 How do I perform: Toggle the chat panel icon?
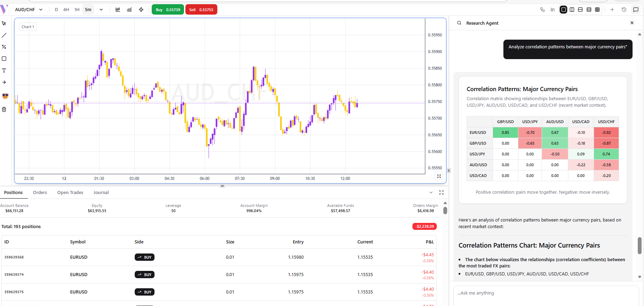pos(636,10)
